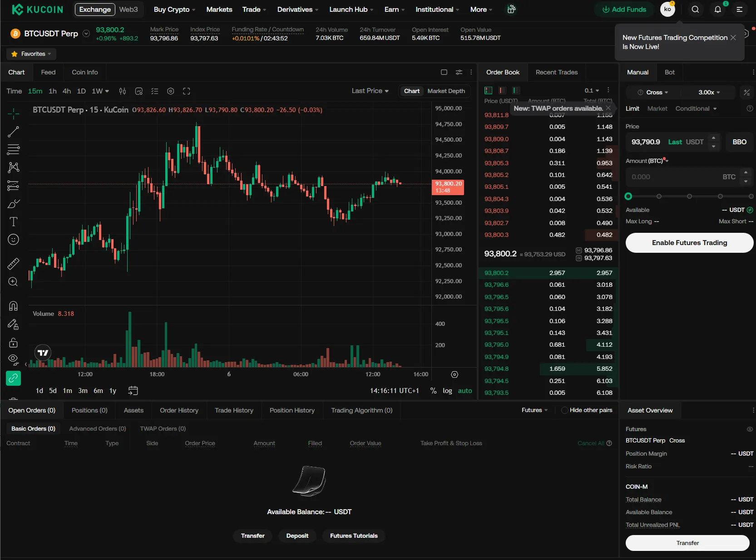Click Enable Futures Trading button

[x=689, y=243]
